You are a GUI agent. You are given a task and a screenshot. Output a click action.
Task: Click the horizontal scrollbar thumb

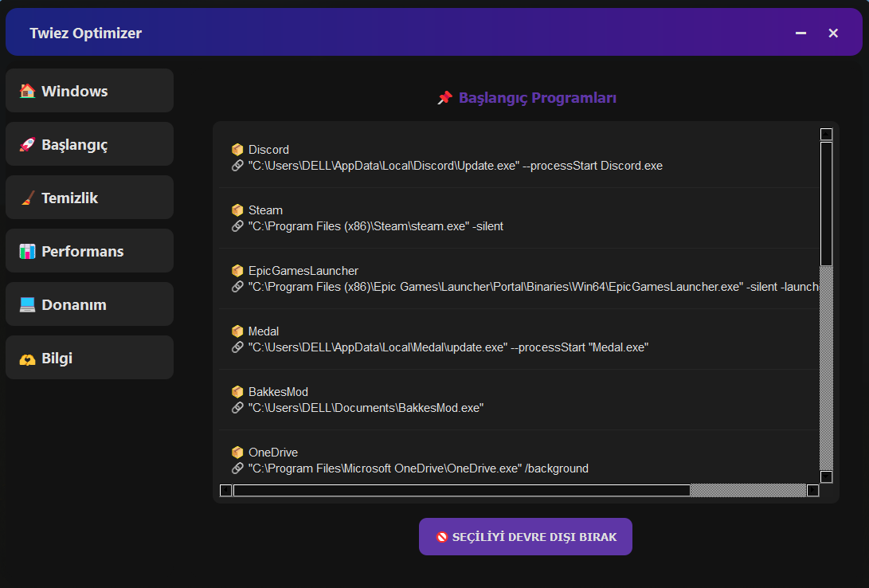click(462, 490)
